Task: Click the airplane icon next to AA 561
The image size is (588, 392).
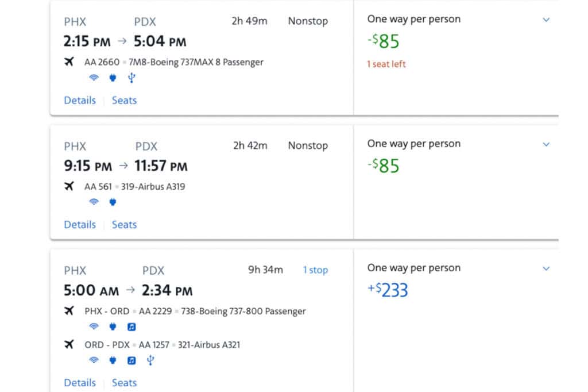Action: (70, 186)
